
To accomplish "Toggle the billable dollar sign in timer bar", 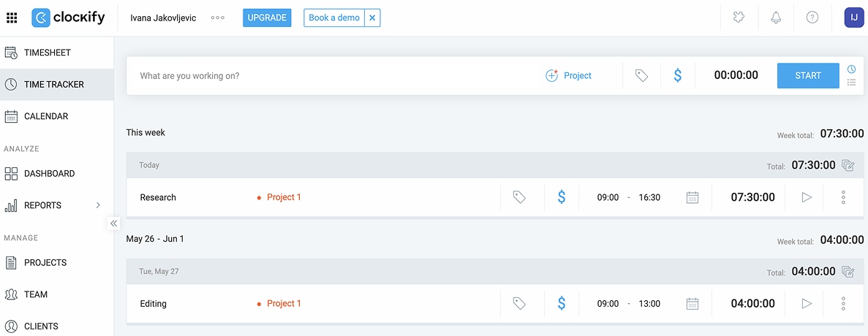I will click(x=678, y=76).
